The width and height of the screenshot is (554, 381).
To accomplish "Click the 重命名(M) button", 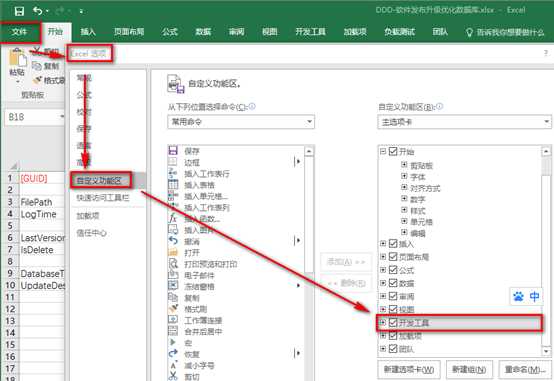I will coord(525,369).
